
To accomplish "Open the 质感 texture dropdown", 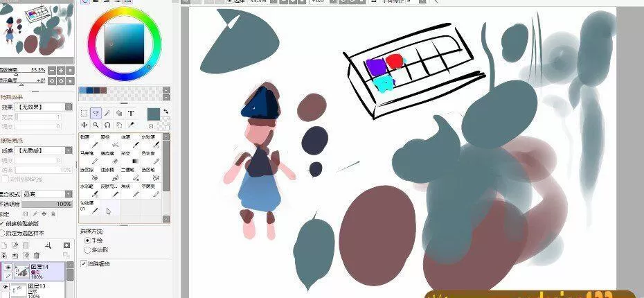I will [45, 150].
